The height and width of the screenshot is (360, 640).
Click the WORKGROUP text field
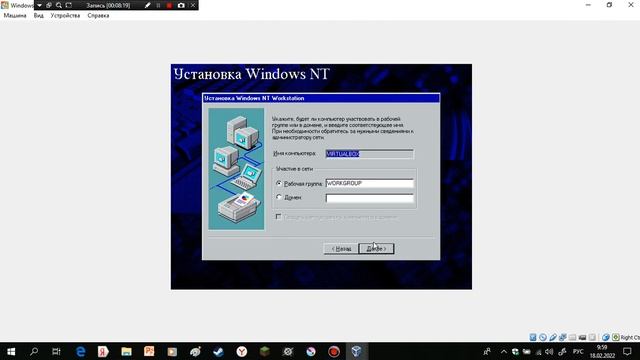(x=369, y=184)
